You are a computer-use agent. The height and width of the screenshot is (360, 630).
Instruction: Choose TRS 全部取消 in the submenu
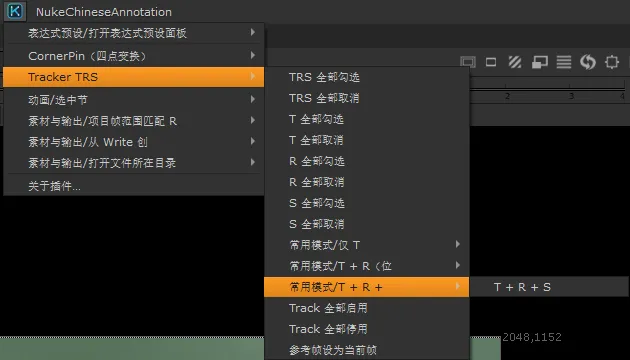(x=366, y=98)
